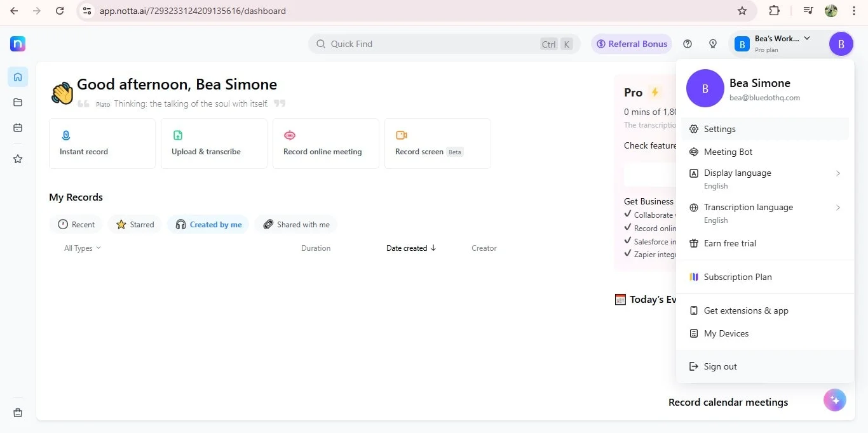
Task: Click the waving hand emoji
Action: tap(62, 93)
